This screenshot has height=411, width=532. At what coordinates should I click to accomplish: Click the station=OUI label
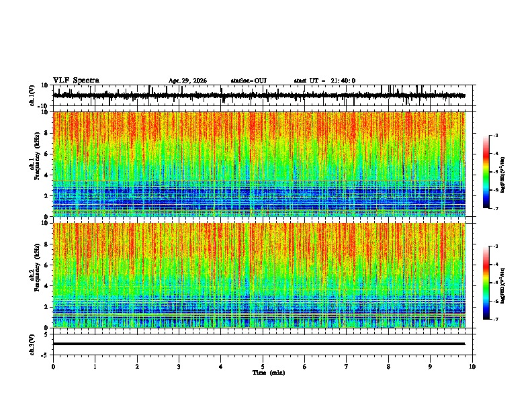(249, 81)
